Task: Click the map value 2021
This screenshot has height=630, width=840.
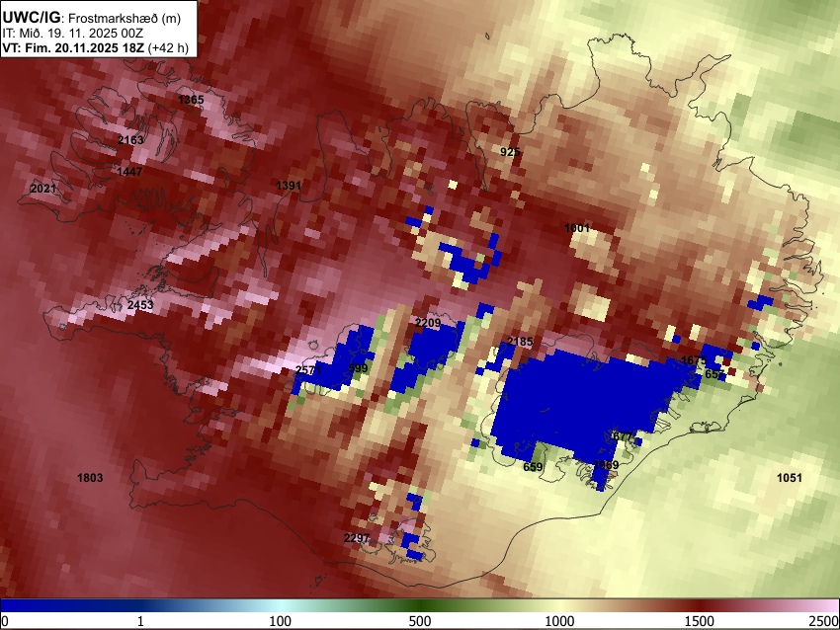Action: click(42, 189)
